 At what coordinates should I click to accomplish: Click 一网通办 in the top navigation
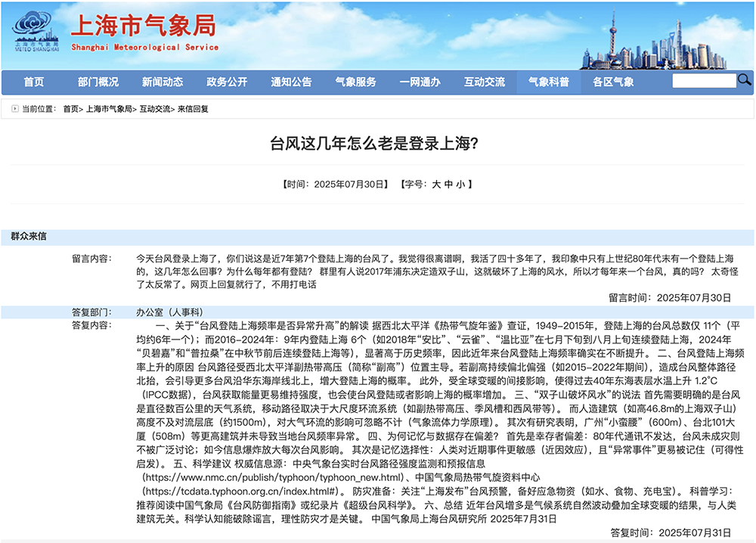420,82
